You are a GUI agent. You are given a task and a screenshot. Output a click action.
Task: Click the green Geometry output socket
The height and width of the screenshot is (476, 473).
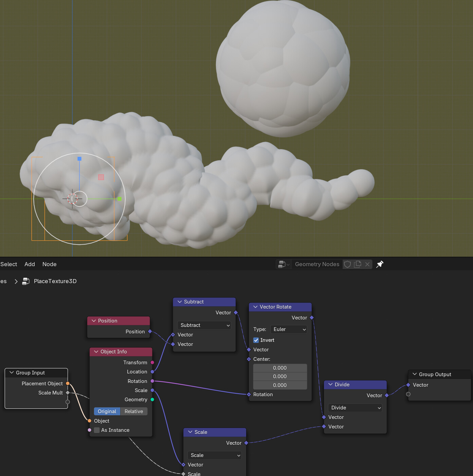click(152, 400)
